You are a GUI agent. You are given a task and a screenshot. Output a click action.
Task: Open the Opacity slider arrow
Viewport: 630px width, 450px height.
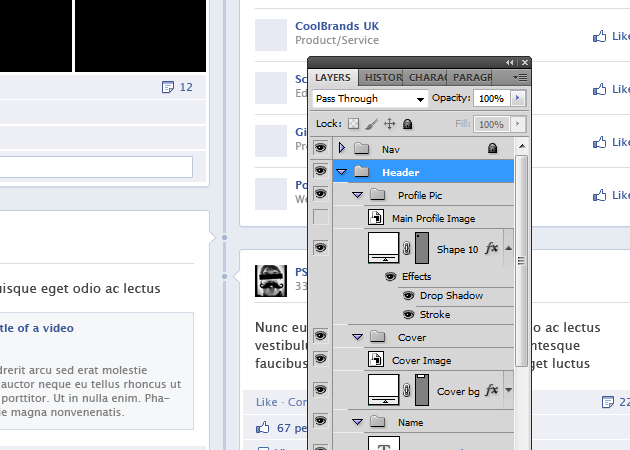click(517, 99)
